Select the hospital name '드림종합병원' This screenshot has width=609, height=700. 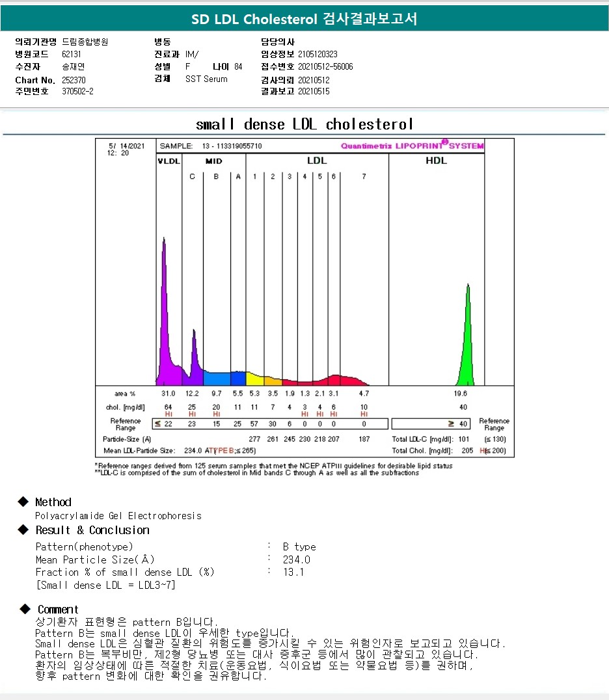coord(85,42)
